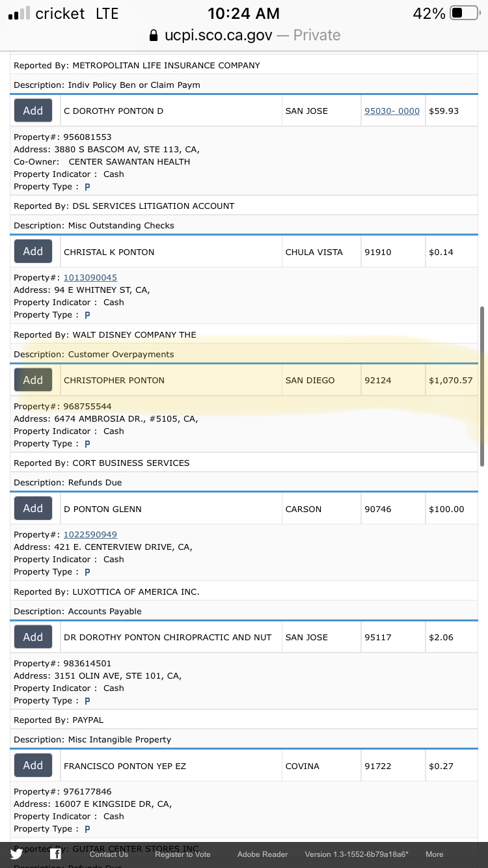The image size is (488, 868).
Task: Select zip code 92124 cell
Action: (393, 380)
